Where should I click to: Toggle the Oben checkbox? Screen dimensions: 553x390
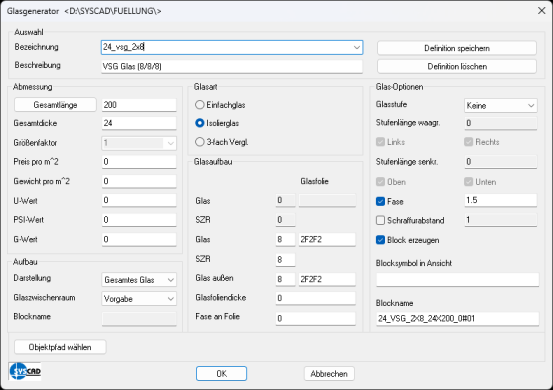[380, 182]
